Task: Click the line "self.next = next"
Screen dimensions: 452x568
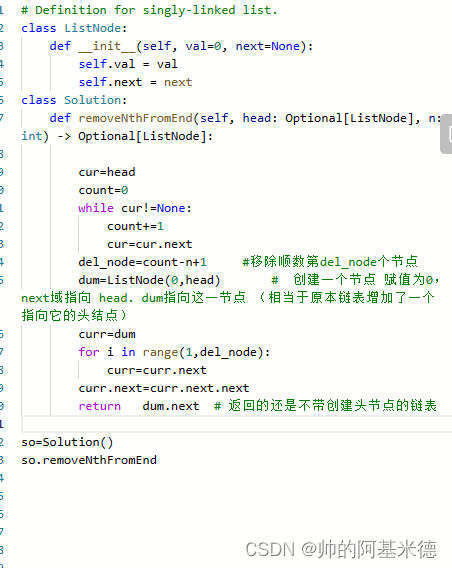Action: 135,82
